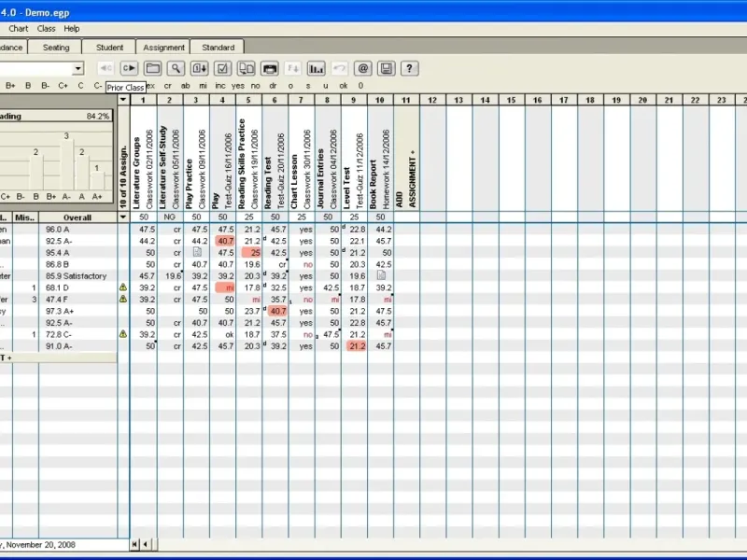Click warning triangle beside 47.4 F row
This screenshot has height=560, width=747.
pyautogui.click(x=123, y=299)
